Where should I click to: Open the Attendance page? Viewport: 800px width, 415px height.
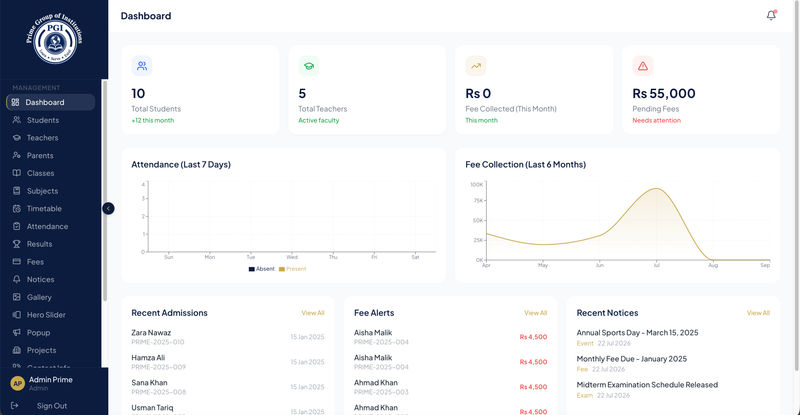pyautogui.click(x=51, y=226)
